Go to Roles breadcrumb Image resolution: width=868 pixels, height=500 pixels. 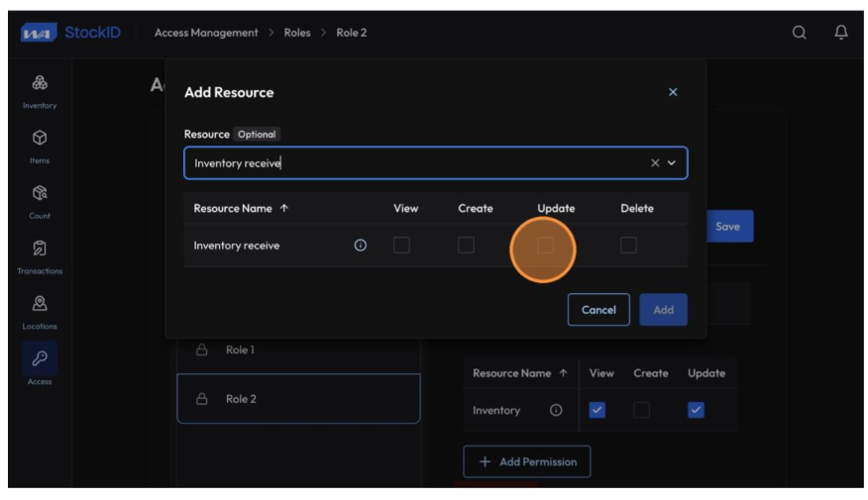[297, 33]
